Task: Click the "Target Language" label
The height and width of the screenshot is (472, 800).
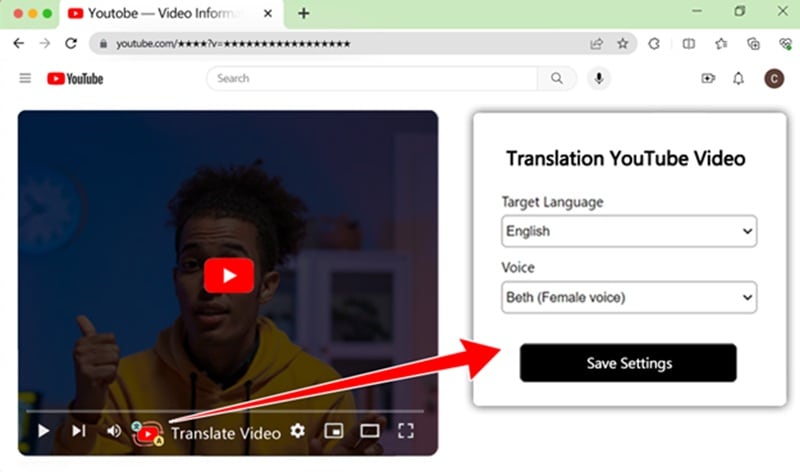Action: (552, 202)
